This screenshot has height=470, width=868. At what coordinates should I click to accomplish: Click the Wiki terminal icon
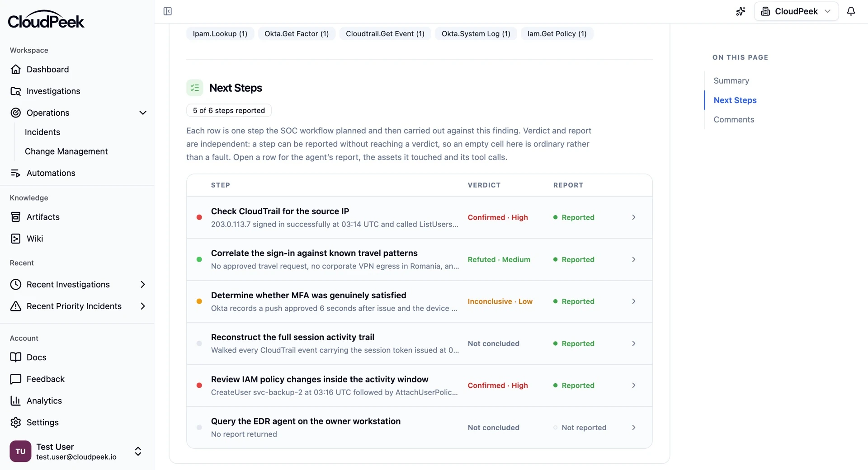pyautogui.click(x=16, y=239)
